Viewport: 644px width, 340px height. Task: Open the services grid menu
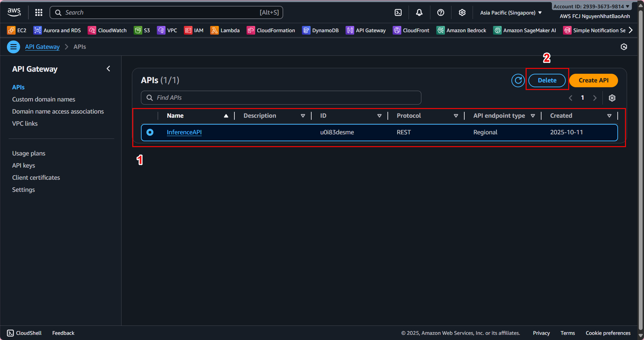click(x=39, y=12)
